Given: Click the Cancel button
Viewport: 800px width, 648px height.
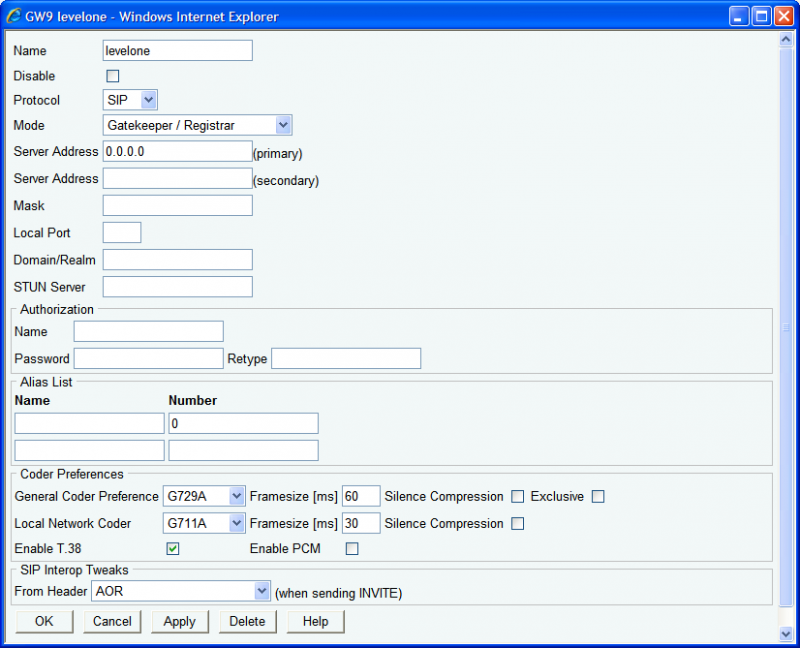Looking at the screenshot, I should click(x=112, y=621).
